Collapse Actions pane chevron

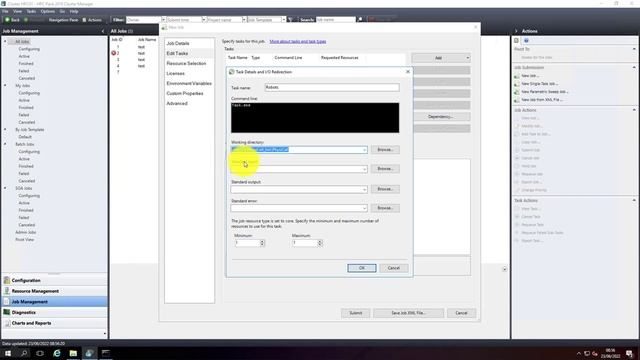516,31
